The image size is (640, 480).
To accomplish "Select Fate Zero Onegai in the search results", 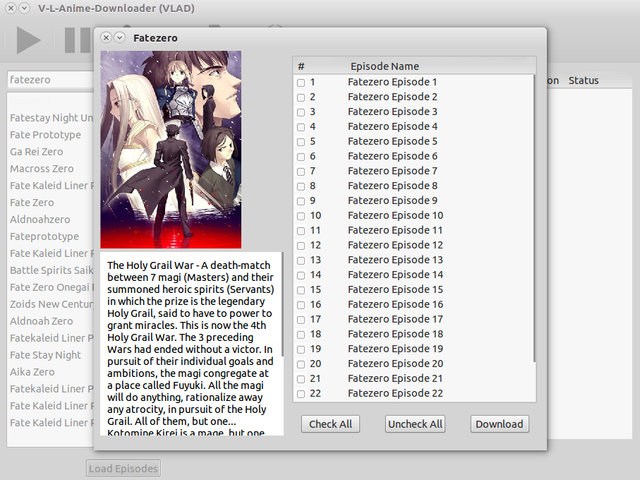I will (x=51, y=287).
